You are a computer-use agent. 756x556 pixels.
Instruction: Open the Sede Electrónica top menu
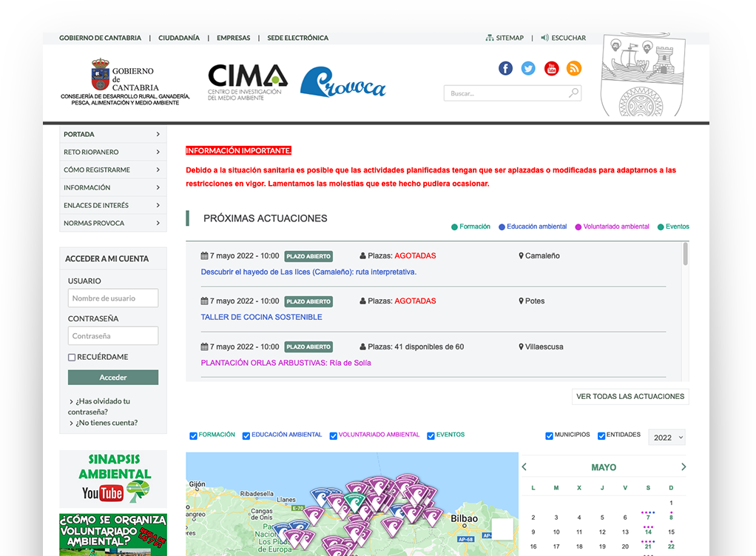pos(297,38)
